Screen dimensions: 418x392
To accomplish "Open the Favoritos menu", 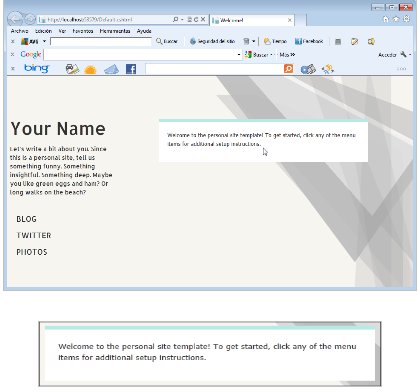I will click(x=83, y=31).
